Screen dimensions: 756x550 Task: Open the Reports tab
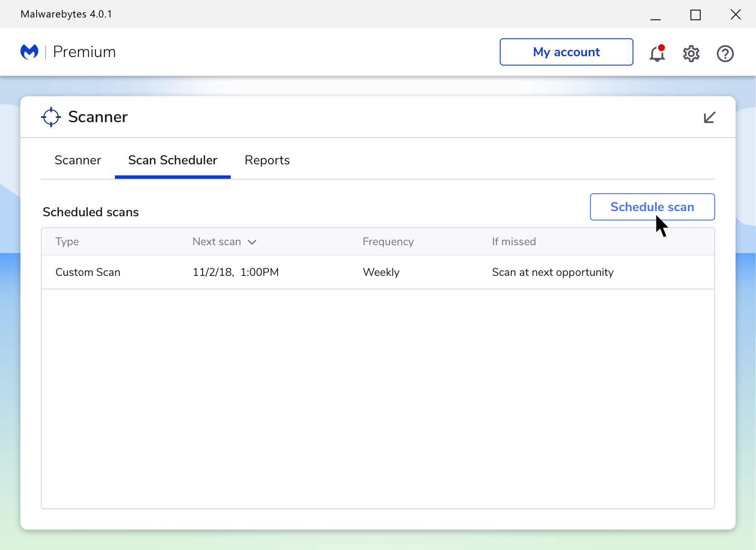tap(267, 160)
